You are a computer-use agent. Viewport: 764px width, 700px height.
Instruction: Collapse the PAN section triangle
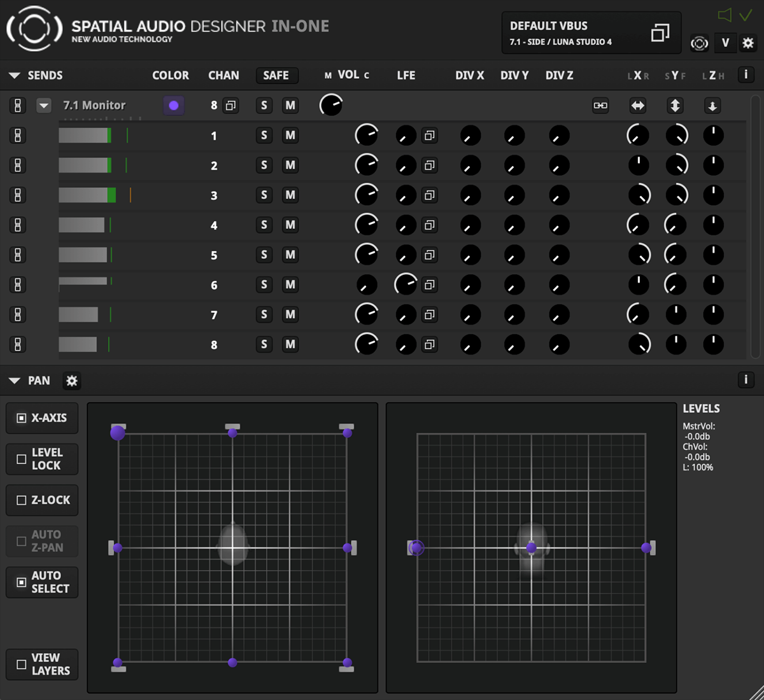14,381
